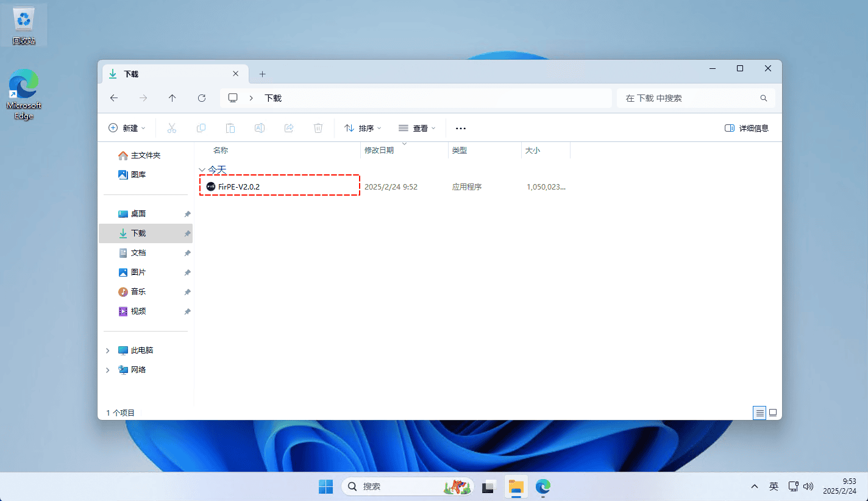Select 文档 in the navigation sidebar
868x501 pixels.
(x=138, y=253)
